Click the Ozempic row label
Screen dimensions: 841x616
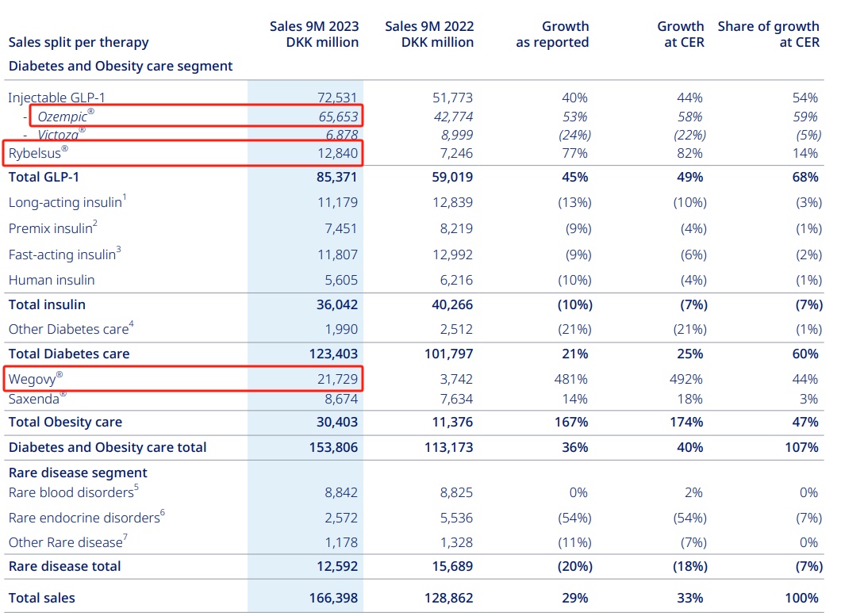[x=65, y=117]
